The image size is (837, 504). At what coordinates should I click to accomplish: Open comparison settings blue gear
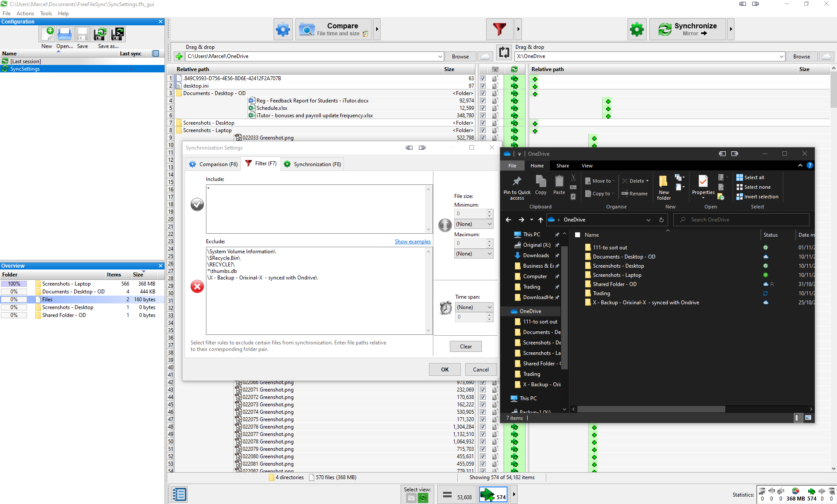283,29
